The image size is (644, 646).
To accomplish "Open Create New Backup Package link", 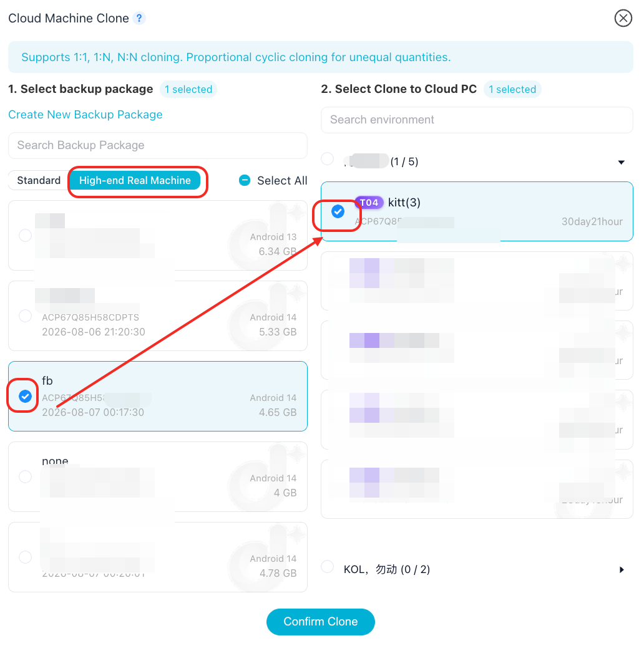I will [85, 115].
